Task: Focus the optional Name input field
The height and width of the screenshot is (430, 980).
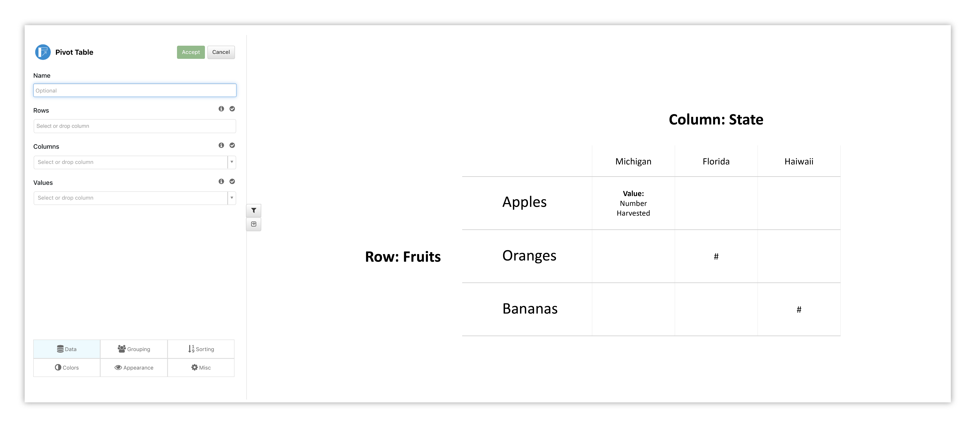Action: [x=135, y=90]
